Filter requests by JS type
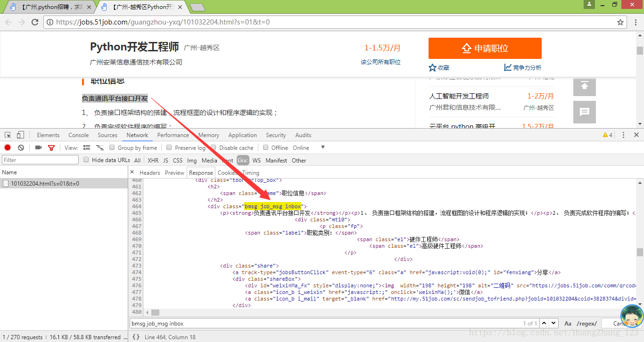 pyautogui.click(x=165, y=160)
